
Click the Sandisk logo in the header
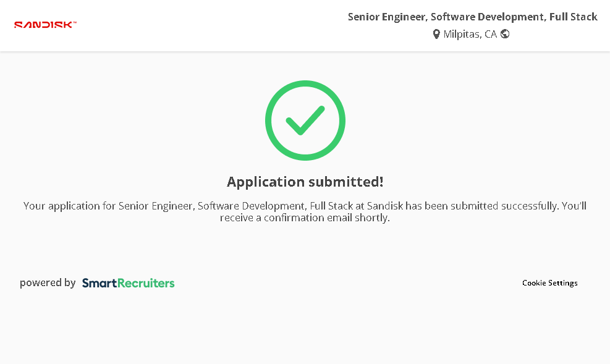point(44,25)
